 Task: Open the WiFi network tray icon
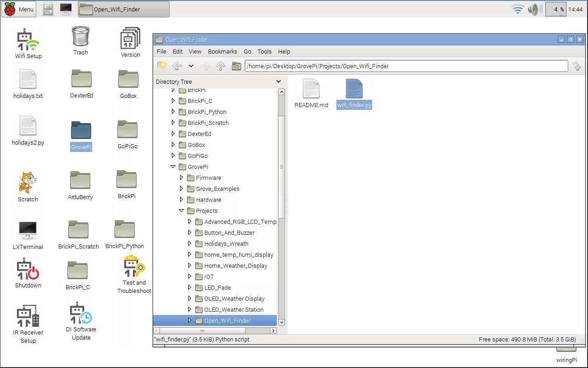pos(518,9)
